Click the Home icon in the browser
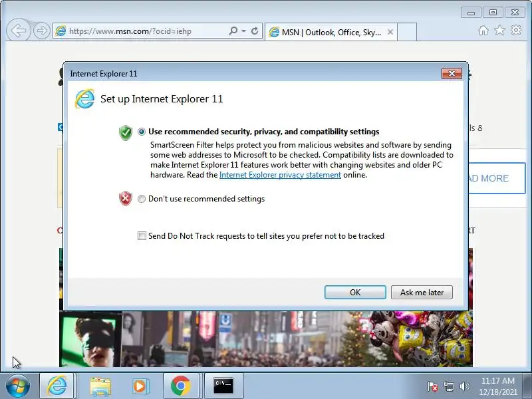The image size is (532, 399). (483, 31)
